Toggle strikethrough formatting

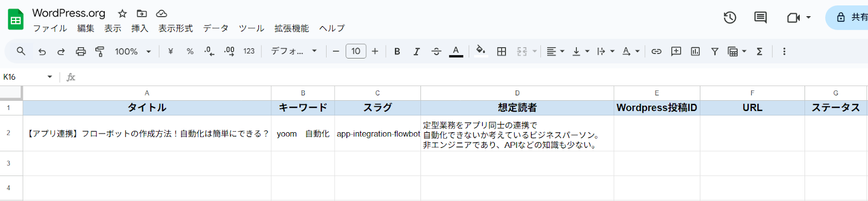click(436, 51)
